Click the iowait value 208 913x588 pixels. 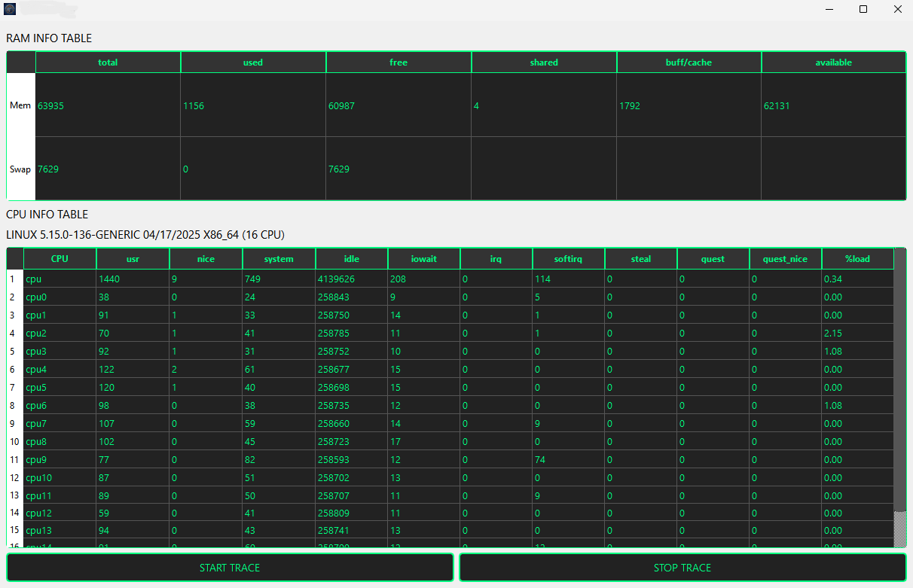point(423,279)
